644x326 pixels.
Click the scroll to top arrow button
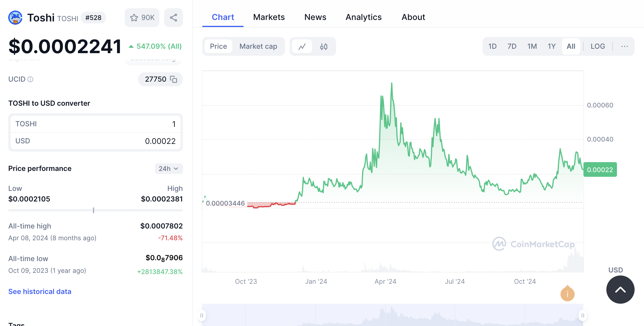(620, 290)
